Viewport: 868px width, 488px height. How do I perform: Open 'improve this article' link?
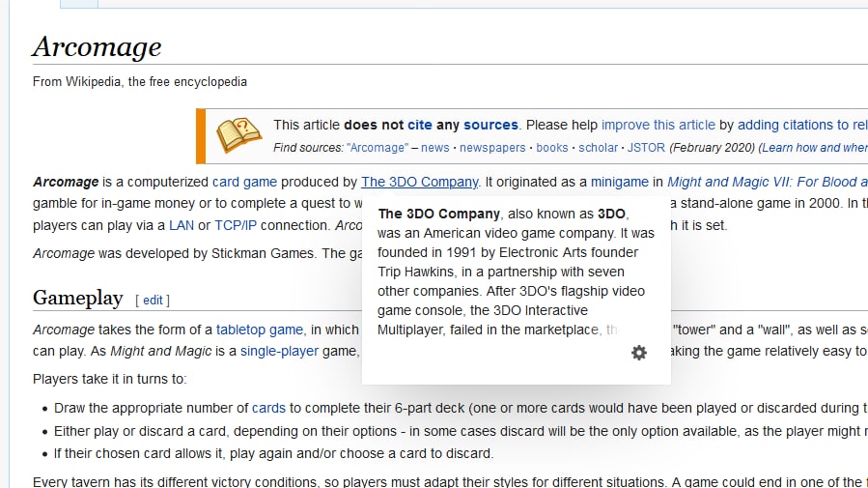click(x=658, y=125)
